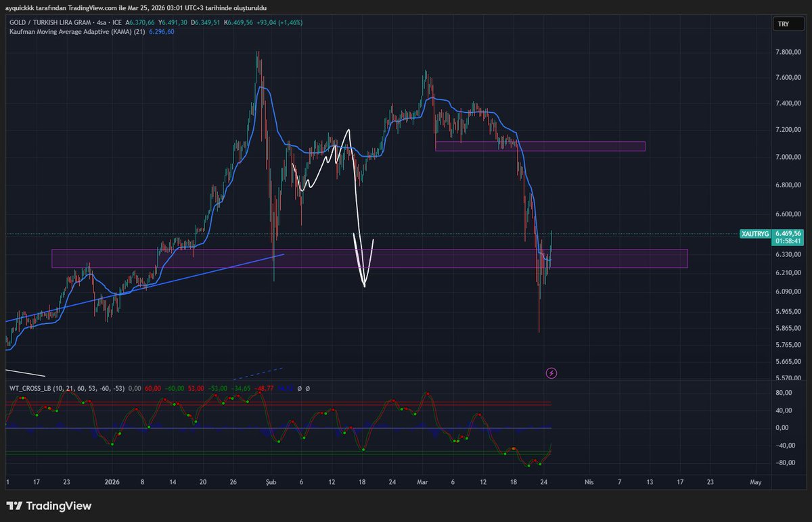Screen dimensions: 812x522
Task: Click the low value D6.349,51
Action: click(x=206, y=22)
